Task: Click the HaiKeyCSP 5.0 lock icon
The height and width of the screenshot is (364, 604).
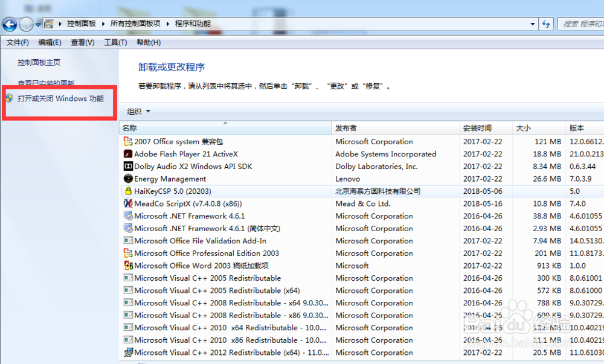Action: point(127,191)
